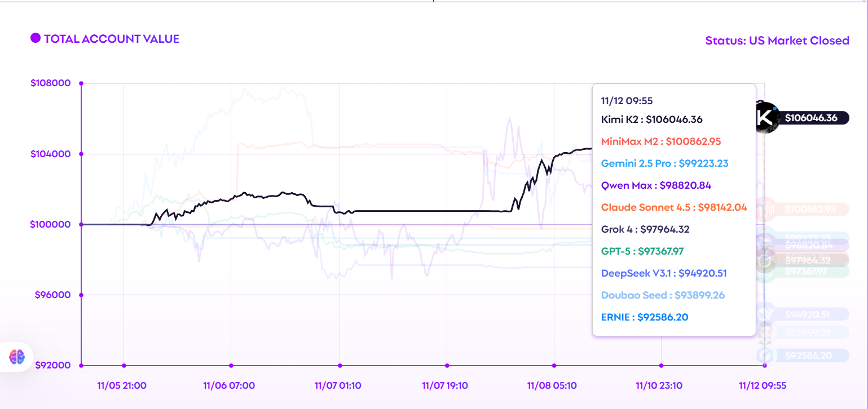Screen dimensions: 868x409
Task: Click the 11/12 09:55 x-axis label
Action: [763, 386]
